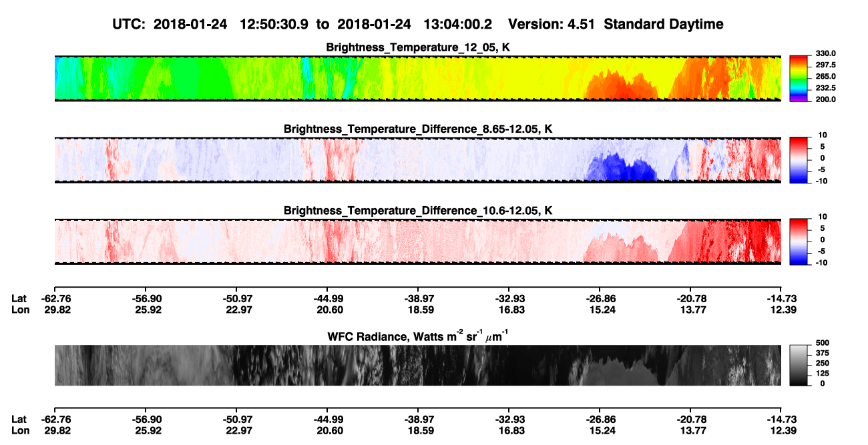Click Lon 25.92 on axis below WFC Radiance panel
868x445 pixels.
(x=148, y=430)
